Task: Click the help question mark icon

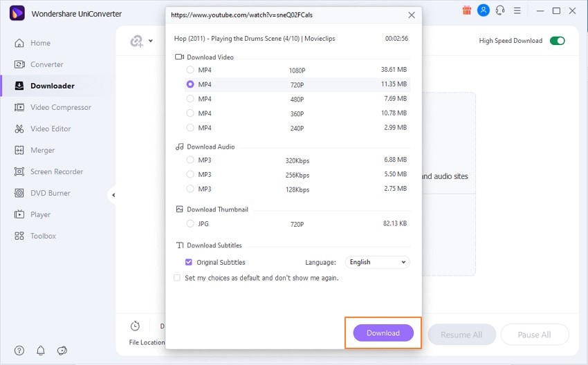Action: pos(19,350)
